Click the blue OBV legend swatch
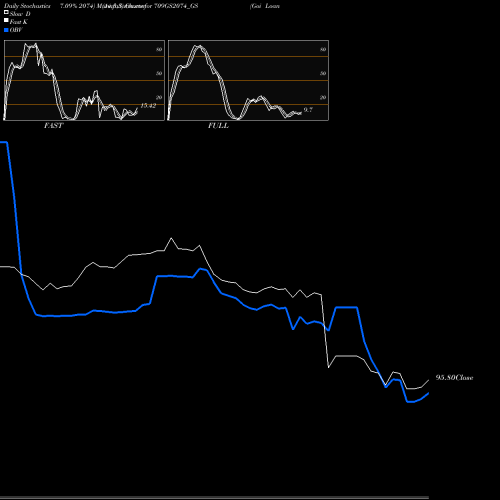This screenshot has width=500, height=500. pyautogui.click(x=6, y=30)
